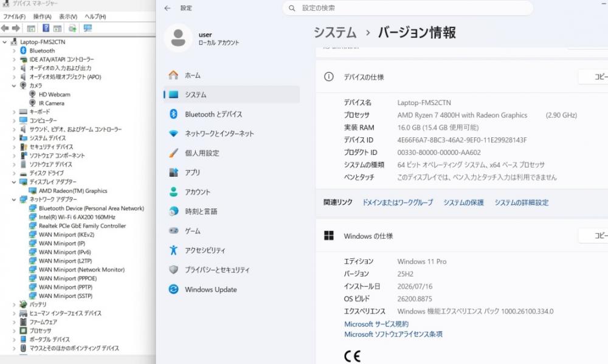Click the ネットワークとインターネット Wi-Fi icon

(173, 133)
